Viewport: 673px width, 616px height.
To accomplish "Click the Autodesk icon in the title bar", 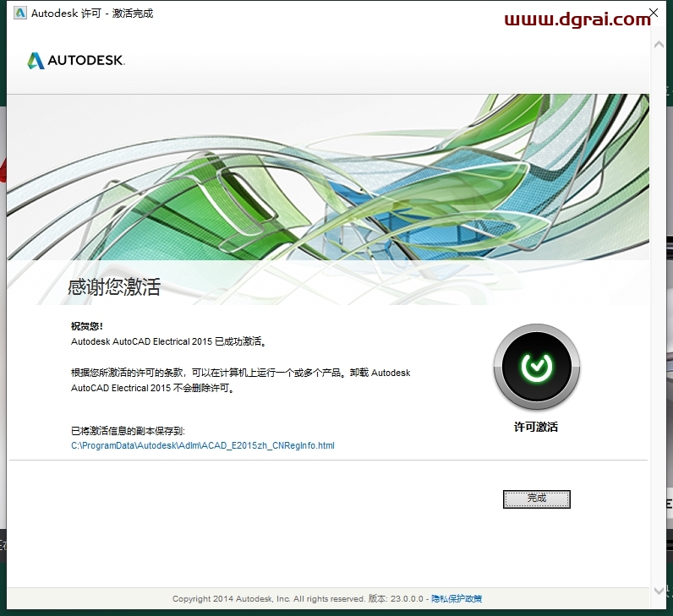I will [x=19, y=14].
